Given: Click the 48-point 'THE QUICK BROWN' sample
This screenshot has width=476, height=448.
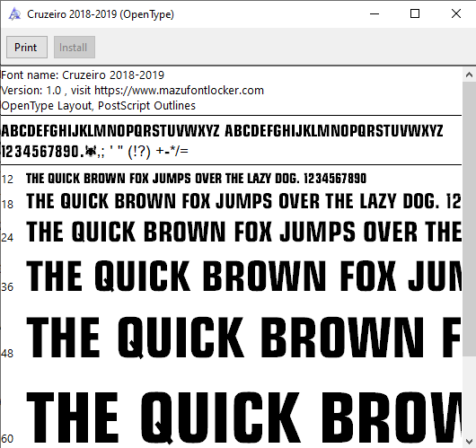Looking at the screenshot, I should point(243,337).
